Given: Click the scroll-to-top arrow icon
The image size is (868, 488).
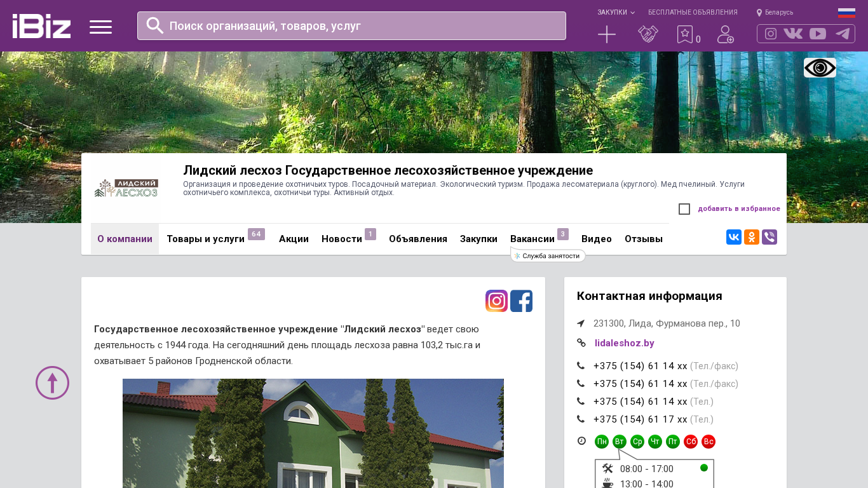Looking at the screenshot, I should click(x=52, y=383).
